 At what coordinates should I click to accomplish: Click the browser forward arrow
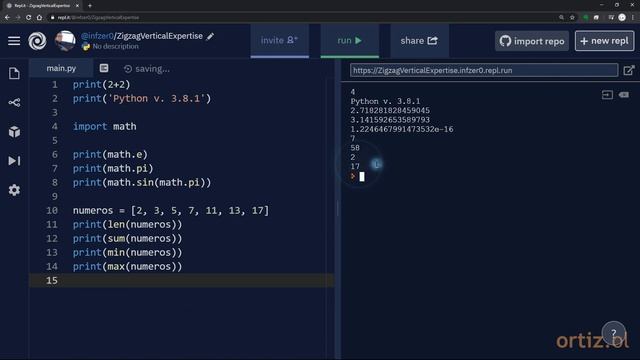pyautogui.click(x=18, y=18)
